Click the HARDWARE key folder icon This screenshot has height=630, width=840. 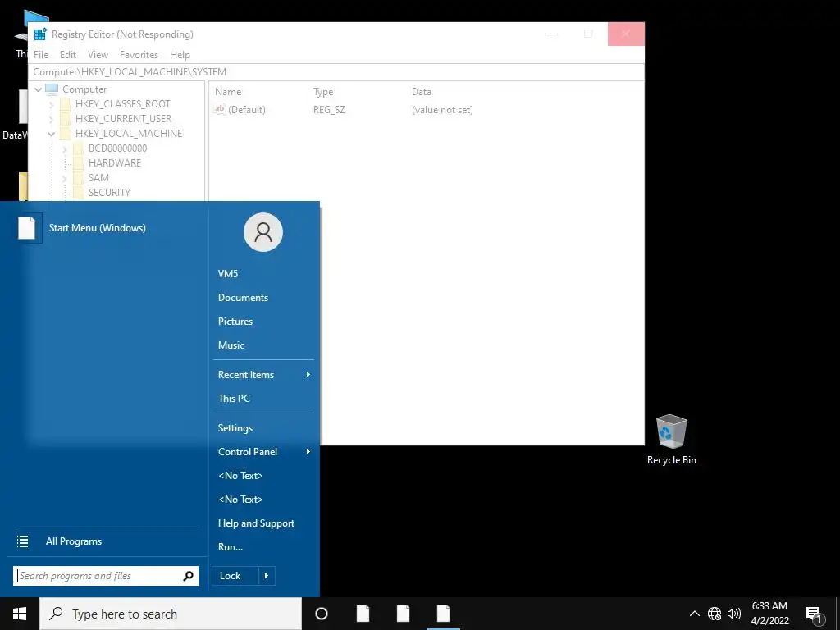pos(78,163)
